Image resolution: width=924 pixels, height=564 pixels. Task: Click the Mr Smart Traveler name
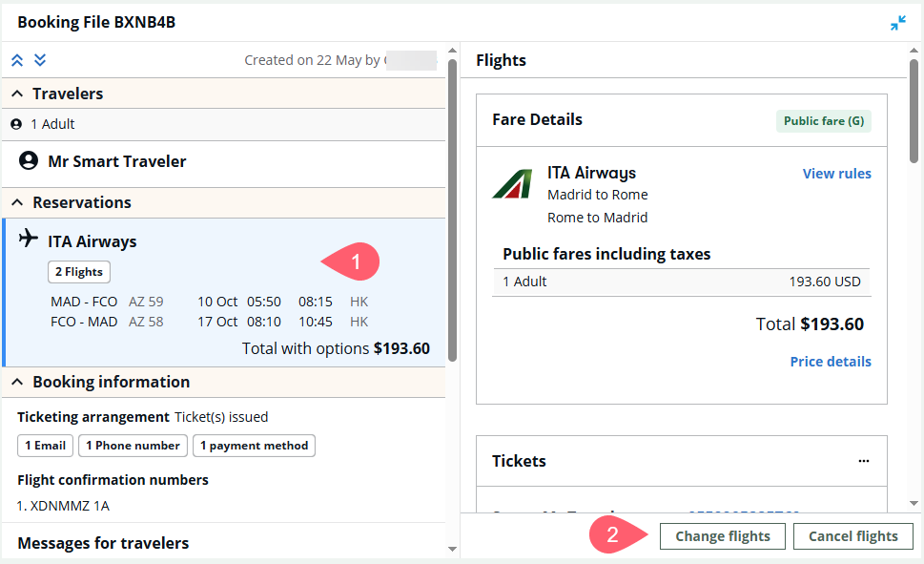[x=117, y=161]
